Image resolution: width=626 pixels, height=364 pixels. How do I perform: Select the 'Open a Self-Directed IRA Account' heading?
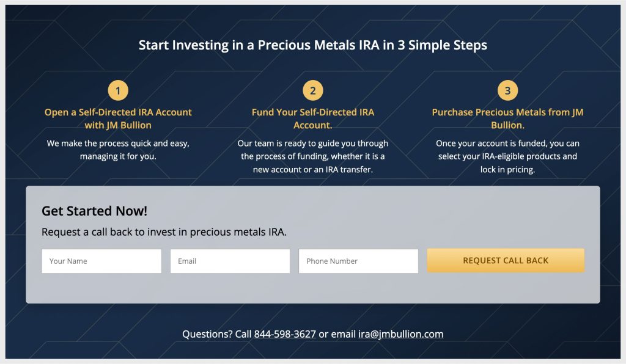118,118
